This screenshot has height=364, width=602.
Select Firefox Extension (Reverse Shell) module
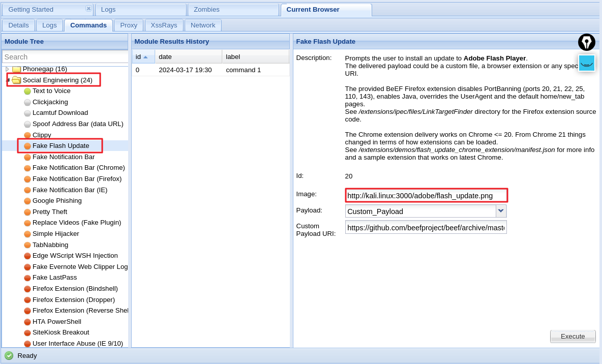click(x=80, y=311)
